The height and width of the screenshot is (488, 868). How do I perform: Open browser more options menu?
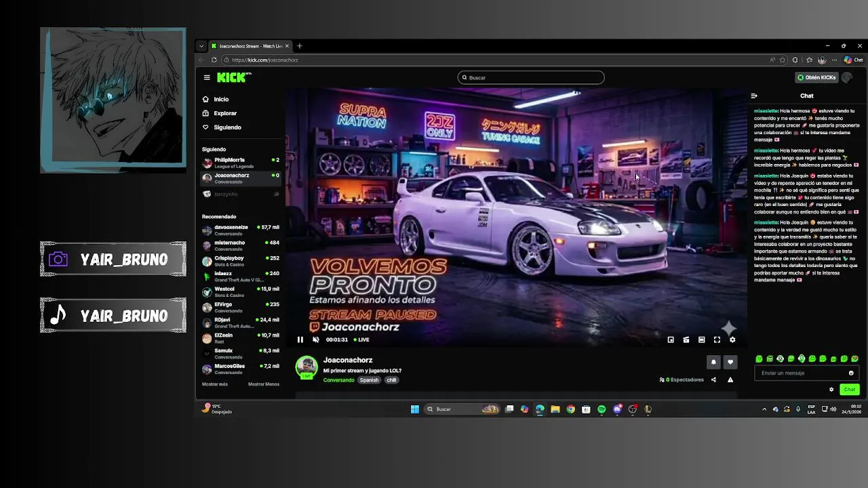(834, 60)
